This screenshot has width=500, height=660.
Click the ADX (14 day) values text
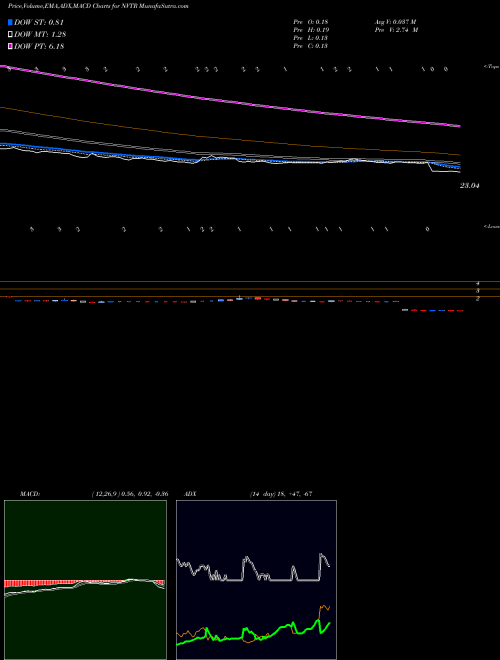pos(281,494)
